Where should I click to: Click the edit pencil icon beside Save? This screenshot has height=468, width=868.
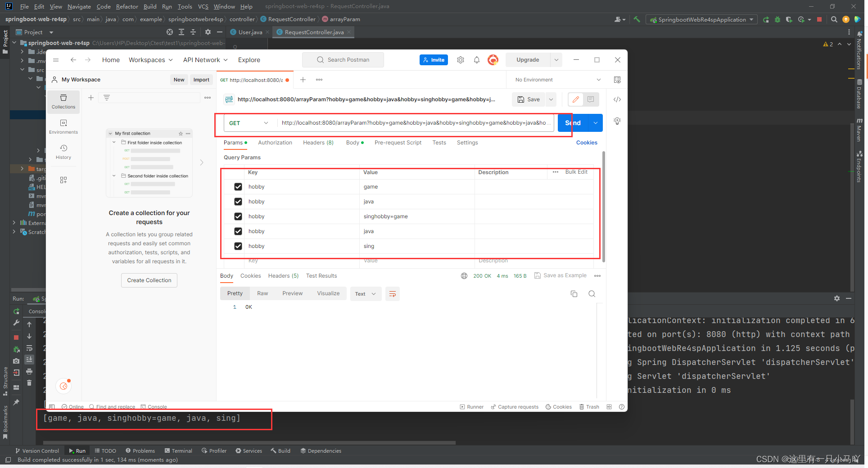tap(576, 99)
